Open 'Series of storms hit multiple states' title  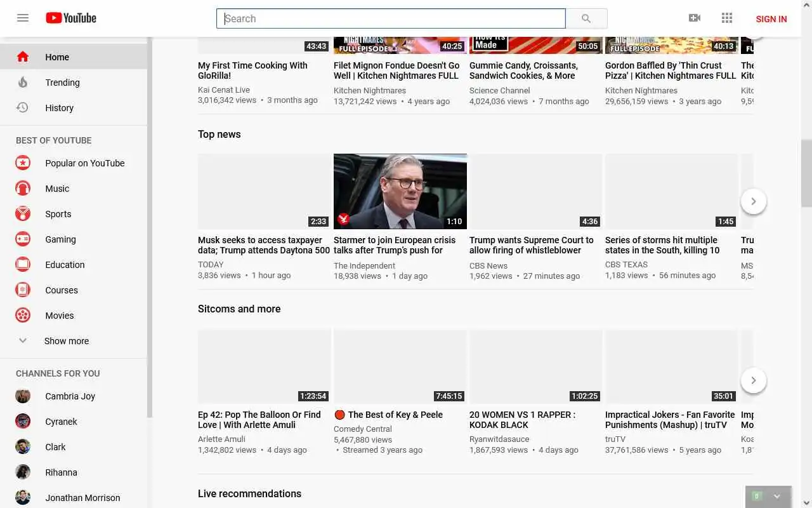(x=662, y=245)
